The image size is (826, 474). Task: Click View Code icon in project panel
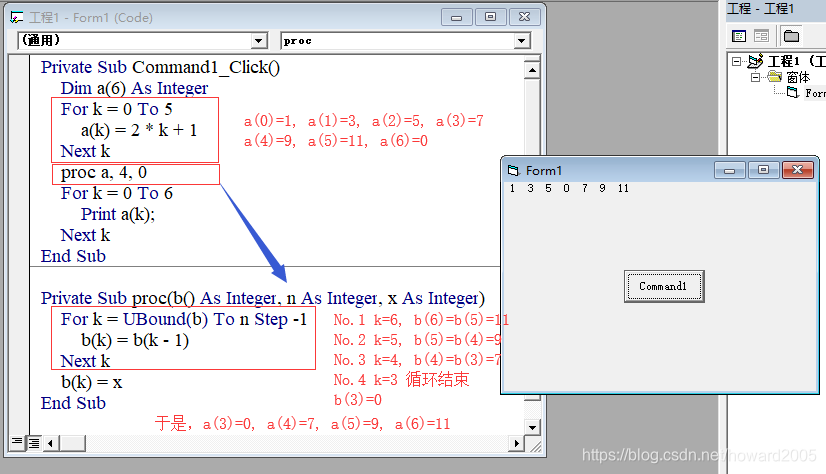coord(739,36)
